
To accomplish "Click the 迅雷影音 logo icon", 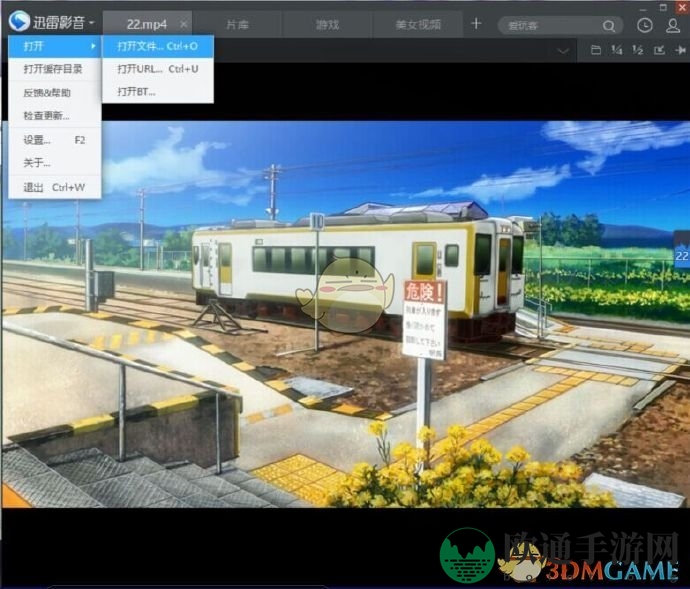I will click(x=19, y=21).
